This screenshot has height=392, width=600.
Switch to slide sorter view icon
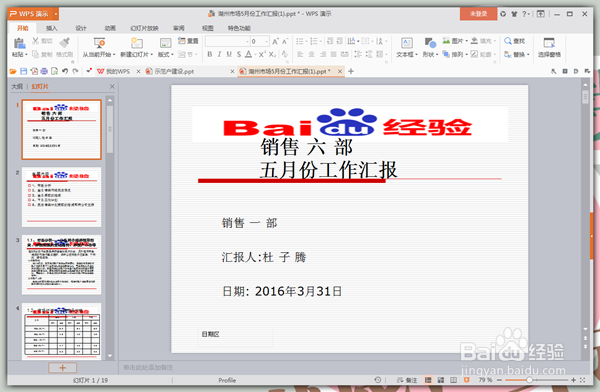(441, 380)
